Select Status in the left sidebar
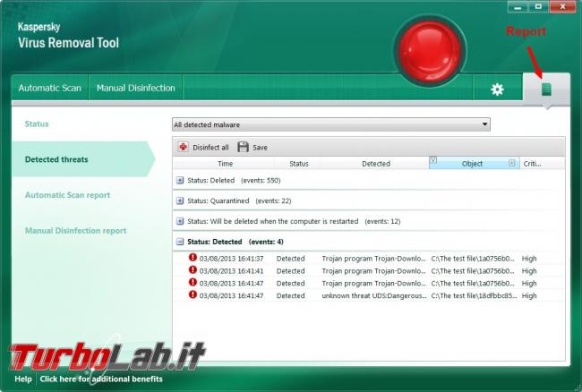The height and width of the screenshot is (392, 582). coord(37,124)
